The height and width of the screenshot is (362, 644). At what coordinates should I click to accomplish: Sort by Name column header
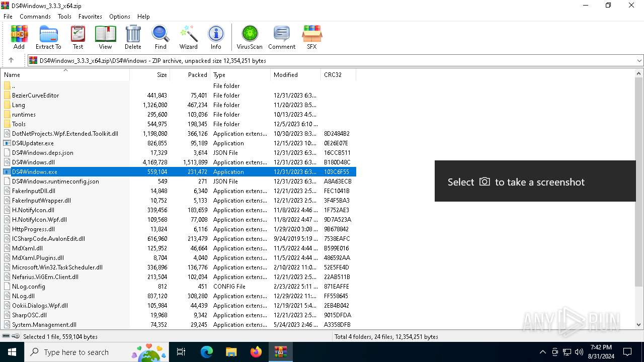coord(65,75)
